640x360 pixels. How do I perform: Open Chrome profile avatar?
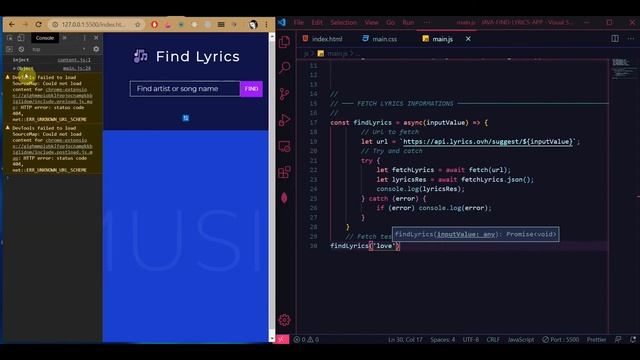253,24
